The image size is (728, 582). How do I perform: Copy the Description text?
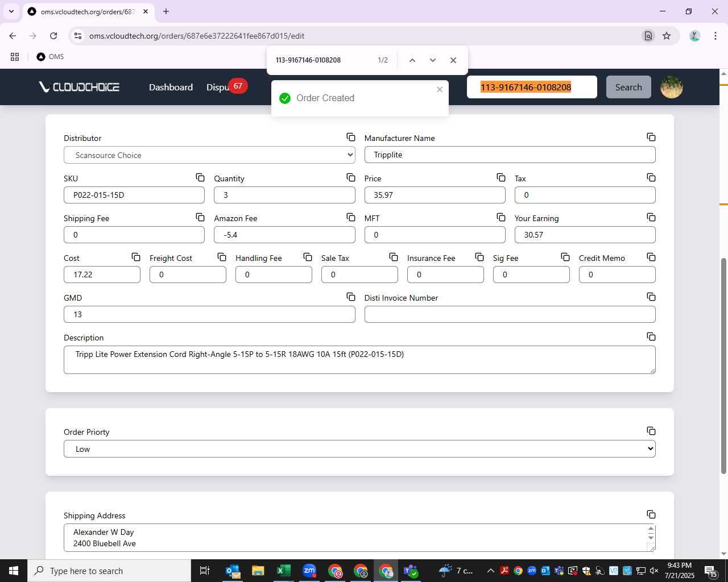point(651,336)
